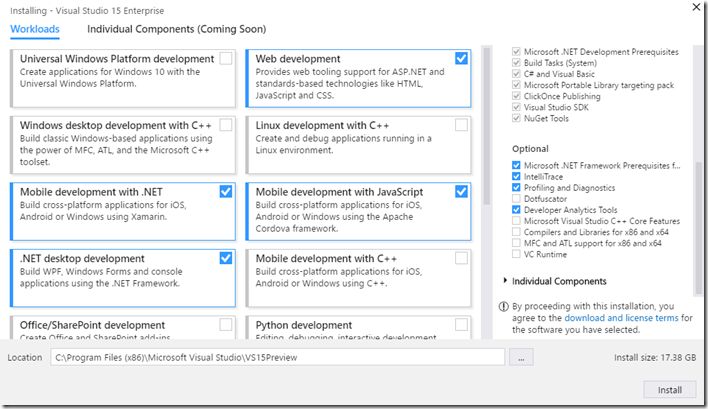
Task: Click Microsoft Portable Library targeting pack checkbox
Action: point(516,85)
